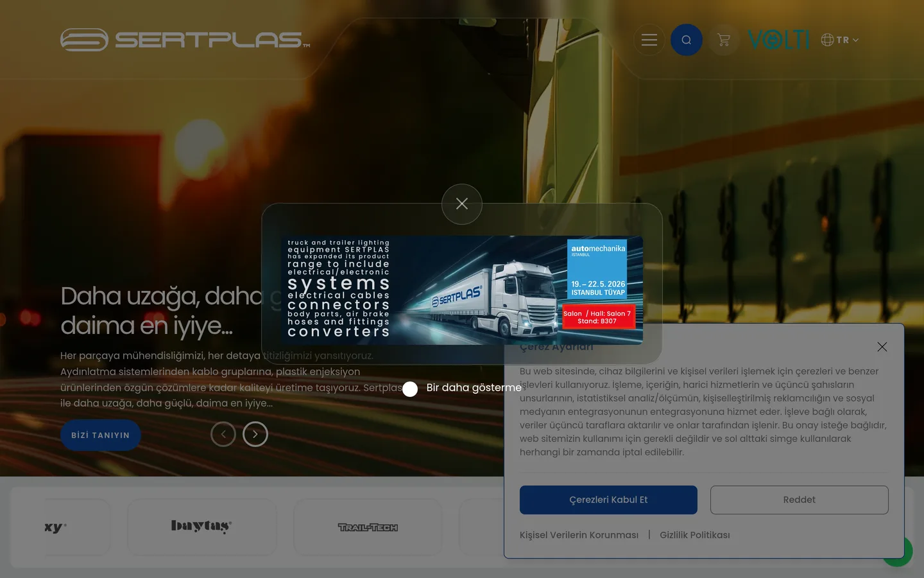The height and width of the screenshot is (578, 924).
Task: Open the Automechanika Istanbul banner image
Action: pos(462,290)
